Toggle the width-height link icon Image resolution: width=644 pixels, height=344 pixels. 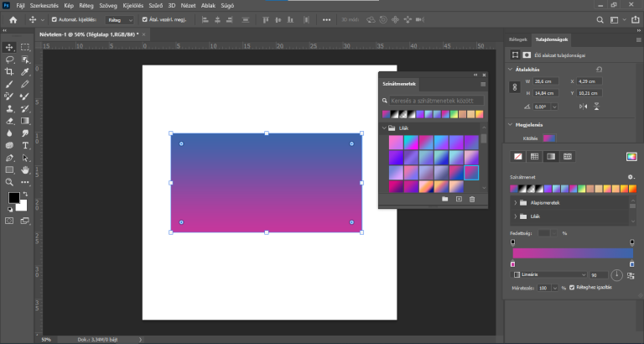pyautogui.click(x=515, y=87)
